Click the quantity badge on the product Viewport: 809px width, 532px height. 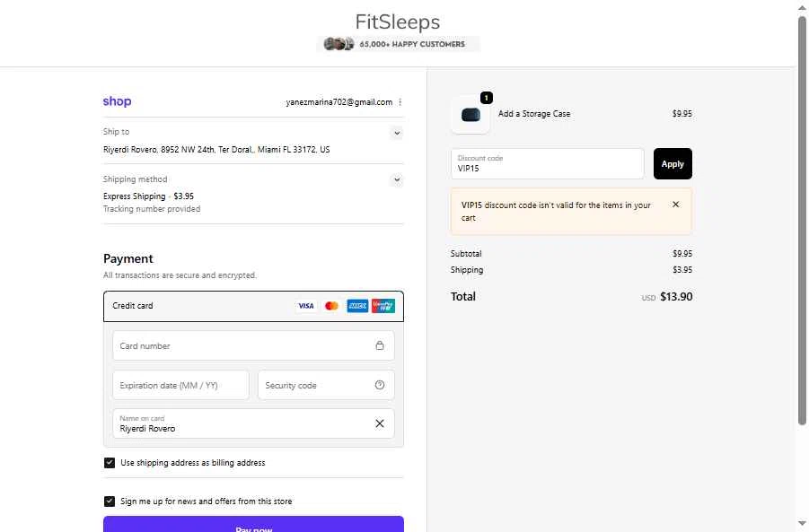tap(486, 98)
